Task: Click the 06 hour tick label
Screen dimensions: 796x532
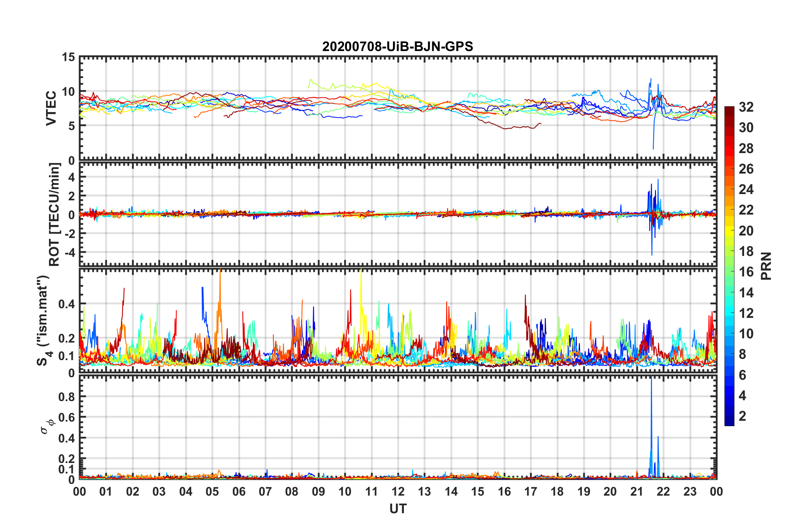Action: (x=239, y=492)
